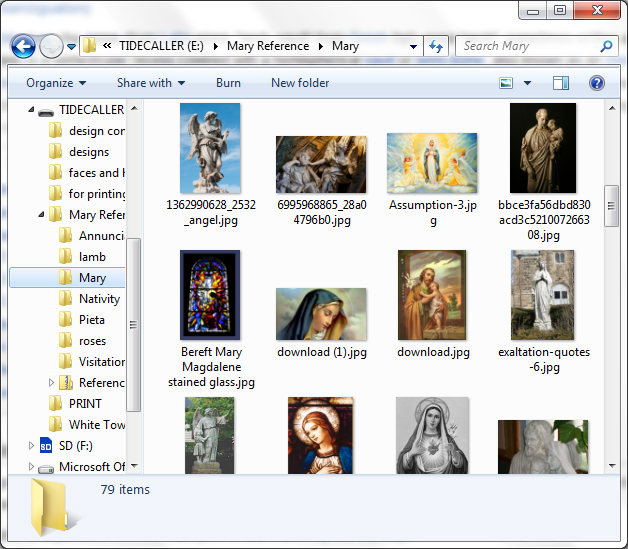Viewport: 628px width, 549px height.
Task: Open the view options dropdown arrow
Action: coord(527,83)
